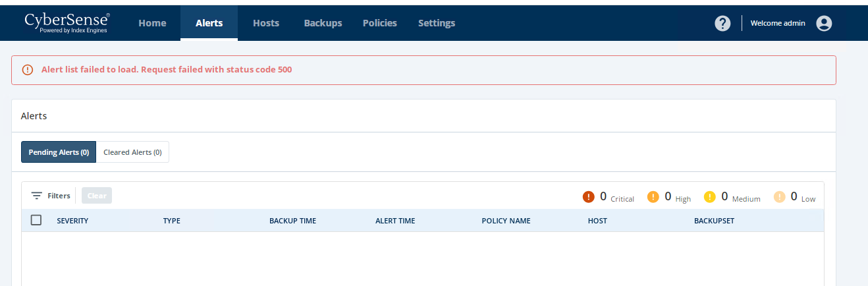Sort by the Severity column header

[x=72, y=221]
